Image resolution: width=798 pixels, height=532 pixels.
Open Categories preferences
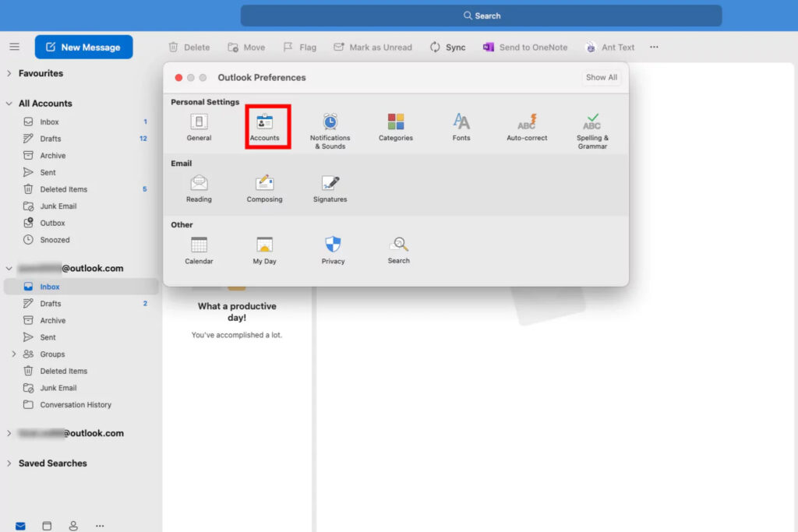pyautogui.click(x=395, y=127)
